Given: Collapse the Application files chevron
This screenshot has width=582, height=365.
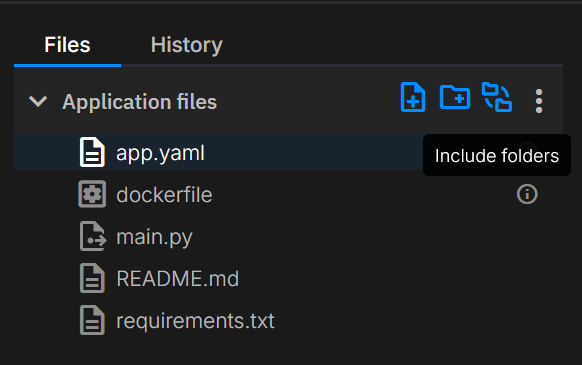Looking at the screenshot, I should point(38,101).
